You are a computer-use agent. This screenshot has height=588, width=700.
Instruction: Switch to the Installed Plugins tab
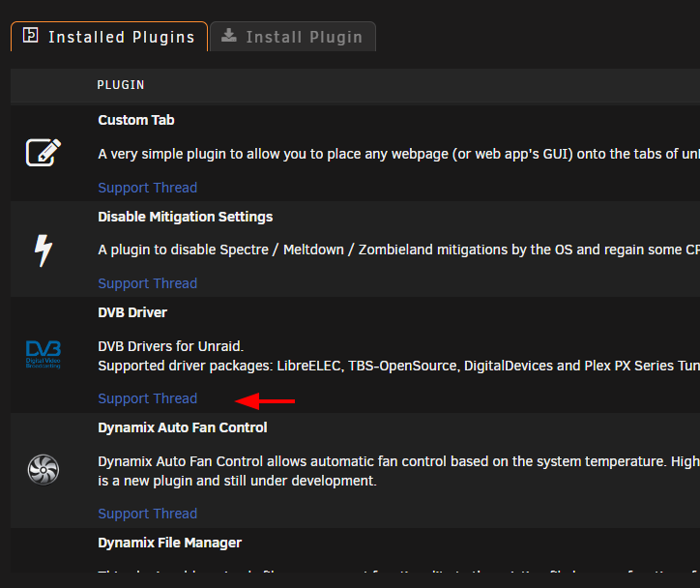click(109, 37)
